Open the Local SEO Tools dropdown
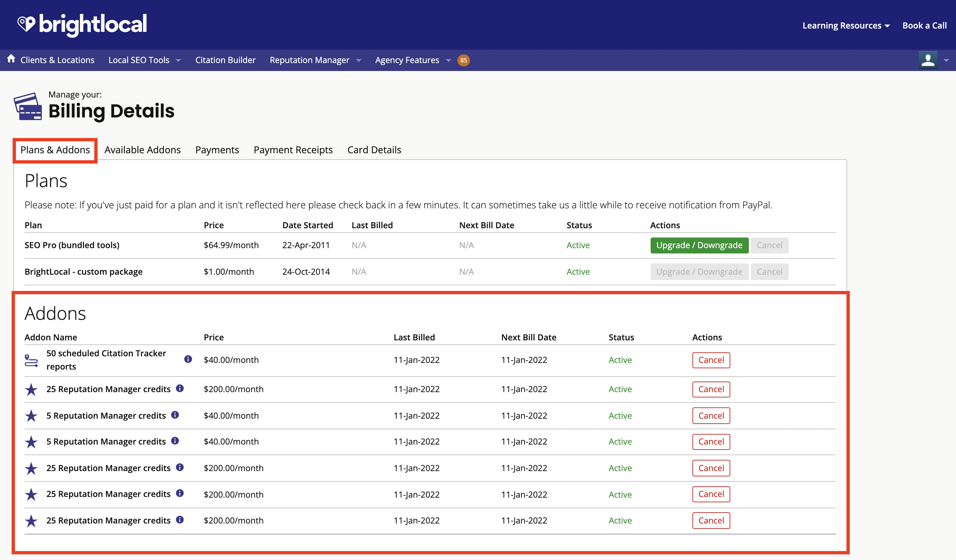This screenshot has height=560, width=956. tap(144, 60)
